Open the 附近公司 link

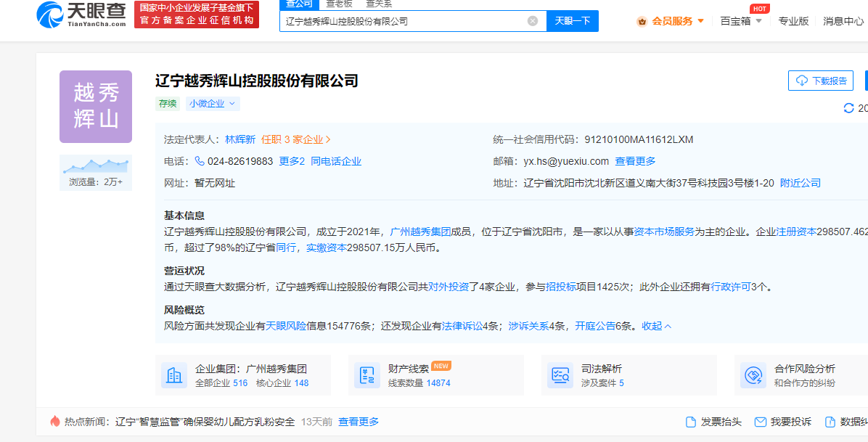(x=801, y=183)
